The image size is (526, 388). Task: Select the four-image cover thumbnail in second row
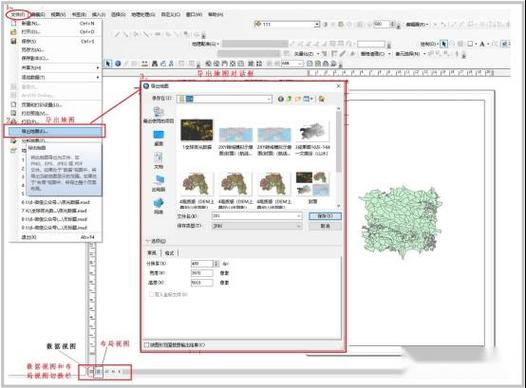[x=313, y=183]
